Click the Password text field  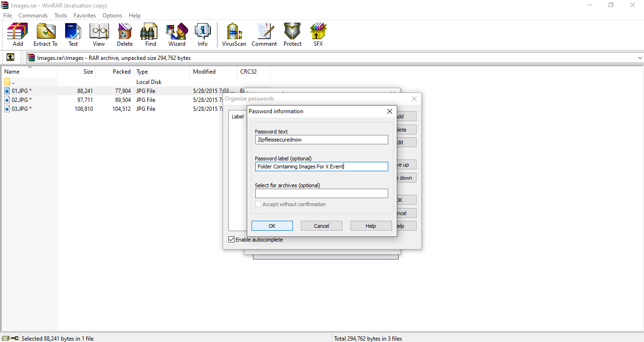pos(322,140)
